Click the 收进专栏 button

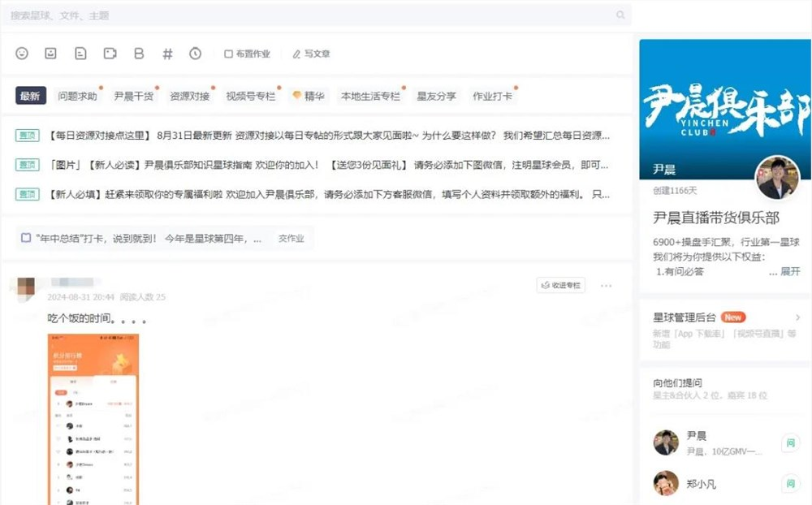(559, 285)
